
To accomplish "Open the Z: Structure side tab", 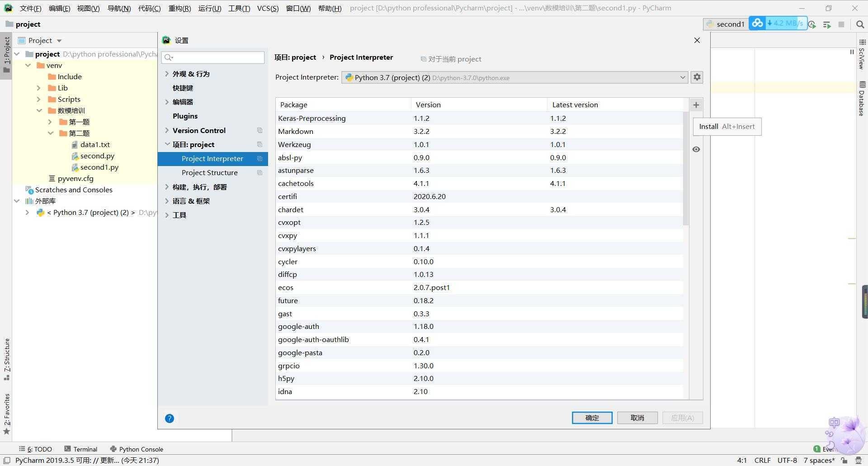I will 6,359.
